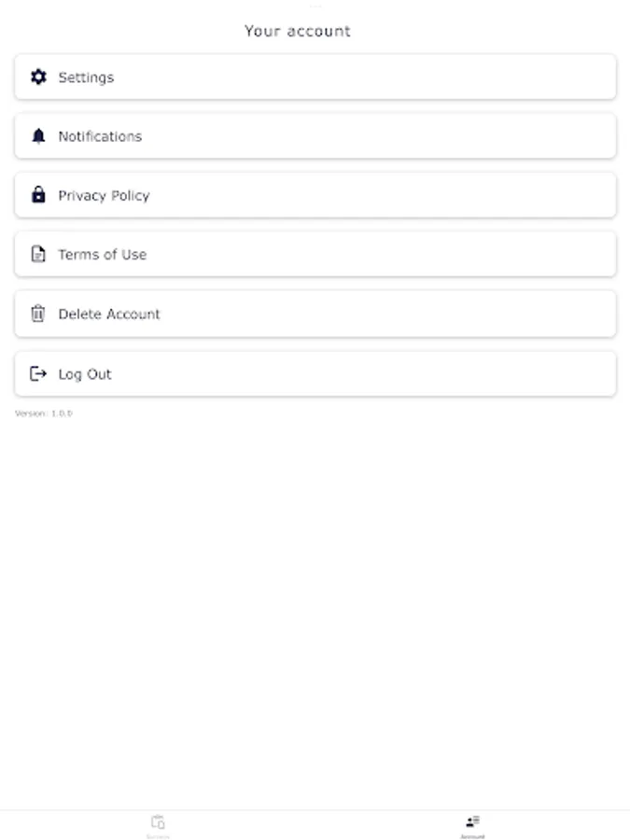View the Privacy Policy text link

(104, 195)
